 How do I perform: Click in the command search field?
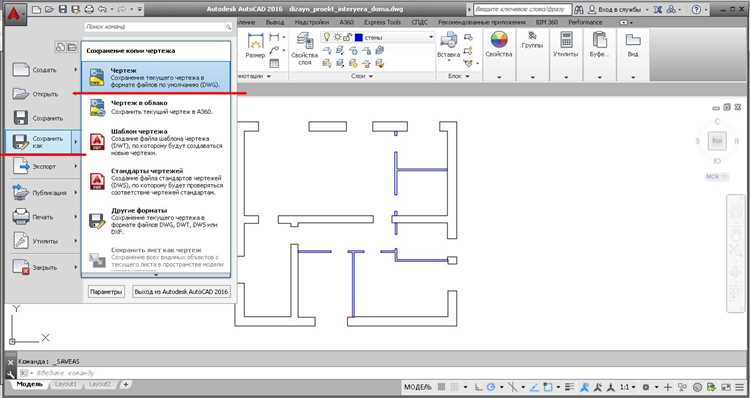click(x=158, y=27)
